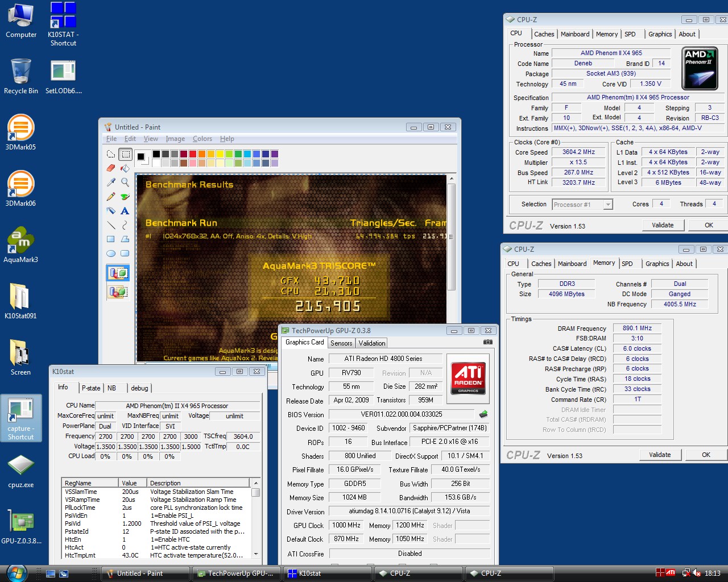This screenshot has width=728, height=582.
Task: Select the 3DMark06 desktop icon
Action: 20,189
